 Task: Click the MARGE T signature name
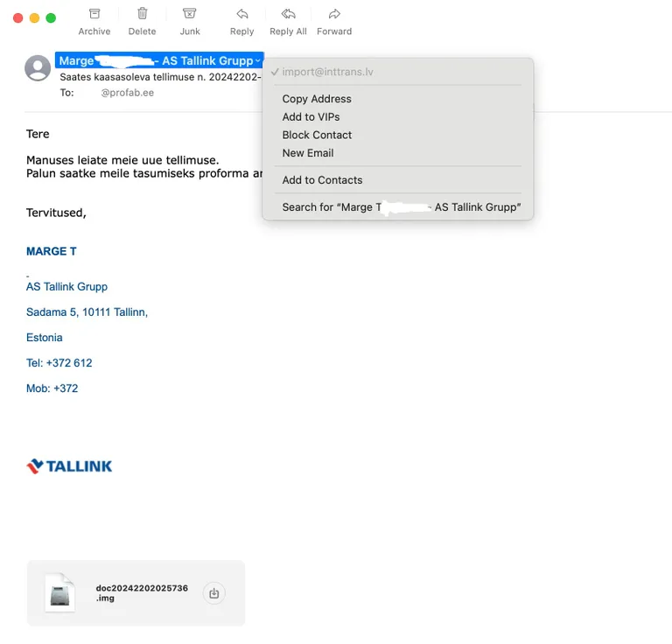pyautogui.click(x=52, y=251)
